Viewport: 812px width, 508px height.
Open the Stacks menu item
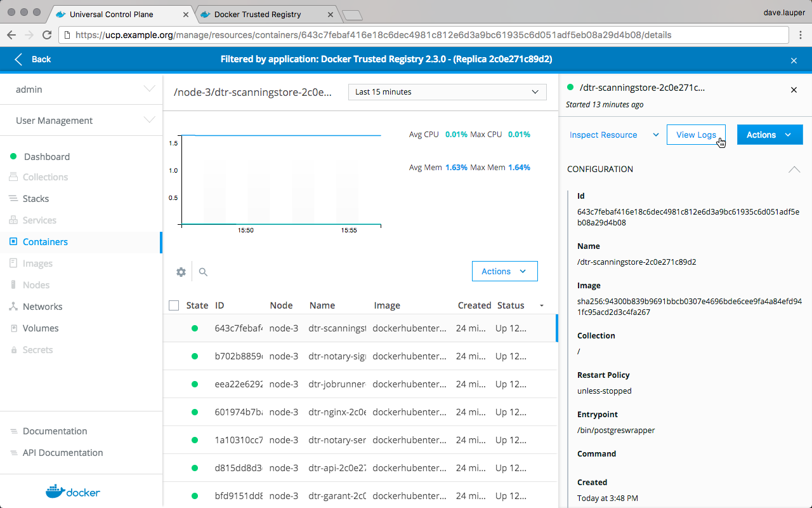click(x=36, y=199)
